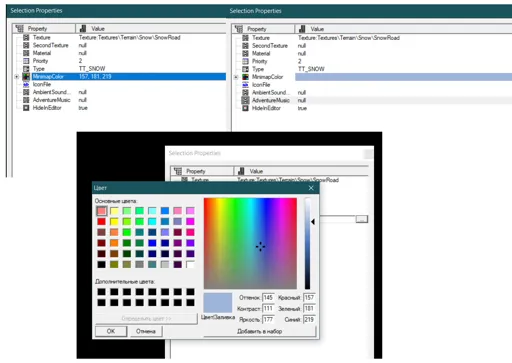The width and height of the screenshot is (512, 363).
Task: Click Property column header in middle panel
Action: coord(202,171)
